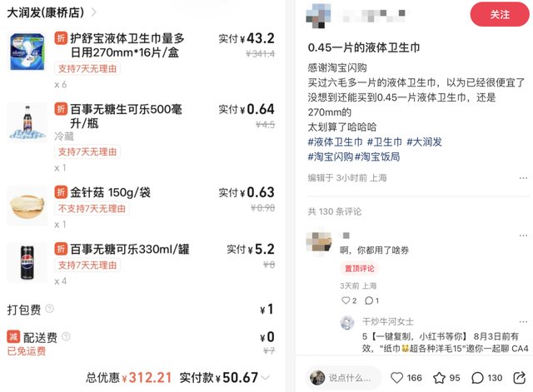Expand payment details arrow beside 50.67
Image resolution: width=533 pixels, height=392 pixels.
[266, 377]
